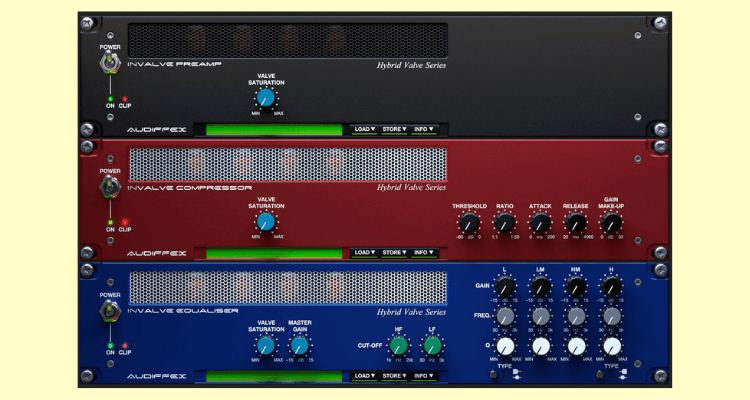This screenshot has width=750, height=400.
Task: Click the Compressor red CLIP LED
Action: pos(125,222)
